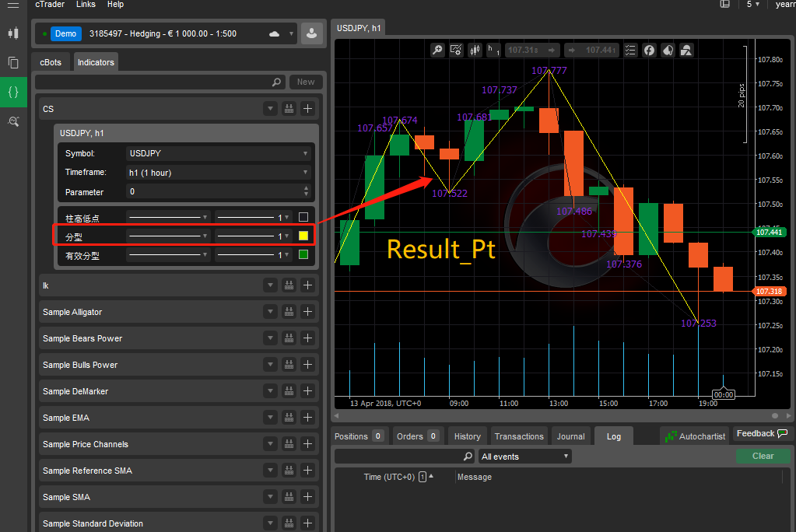The height and width of the screenshot is (532, 796).
Task: Switch to the cBots tab
Action: click(x=51, y=62)
